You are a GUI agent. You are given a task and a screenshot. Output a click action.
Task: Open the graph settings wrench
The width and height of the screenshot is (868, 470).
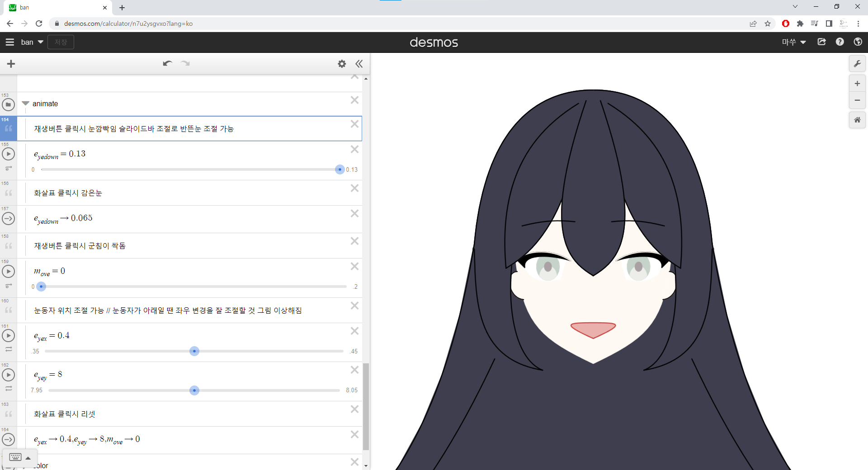click(x=857, y=64)
